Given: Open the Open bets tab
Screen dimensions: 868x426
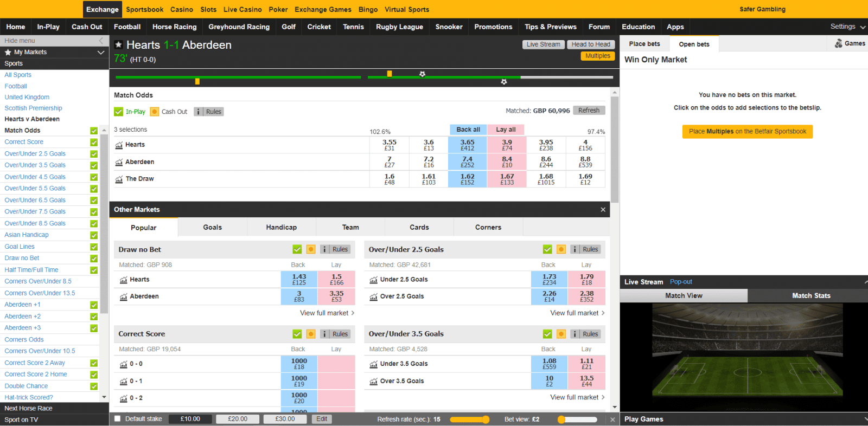Looking at the screenshot, I should [694, 44].
